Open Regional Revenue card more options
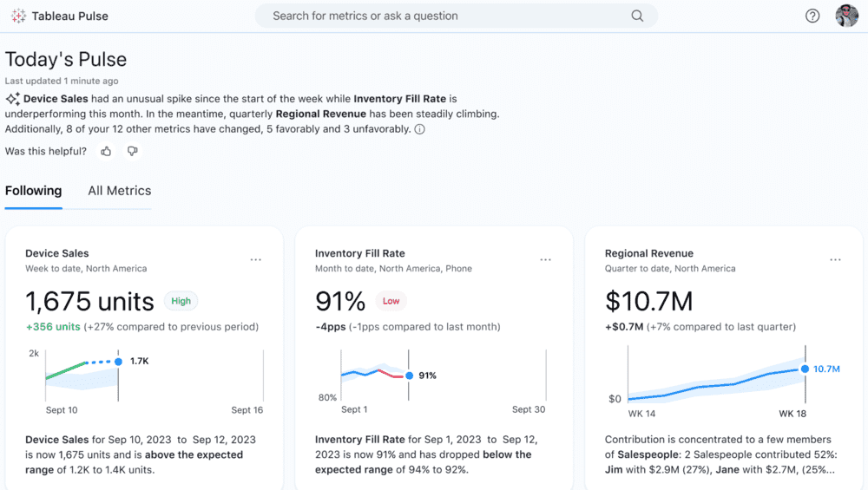Image resolution: width=868 pixels, height=490 pixels. click(x=835, y=259)
